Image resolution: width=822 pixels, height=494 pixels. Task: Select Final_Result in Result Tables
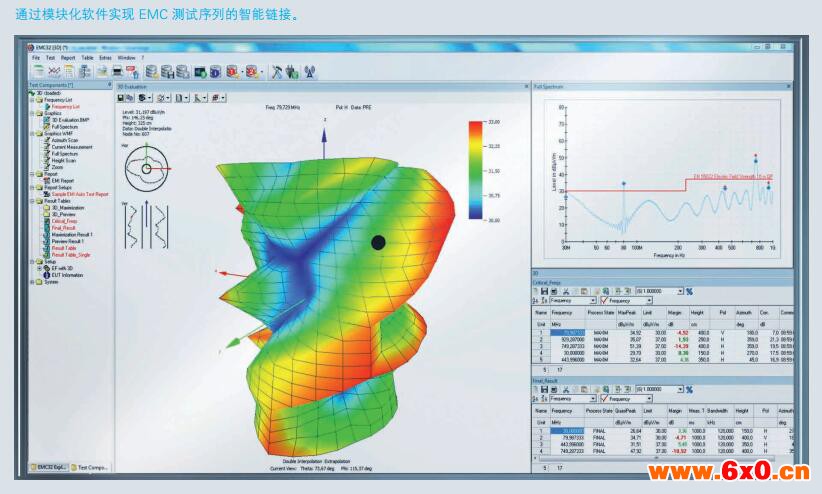coord(63,228)
